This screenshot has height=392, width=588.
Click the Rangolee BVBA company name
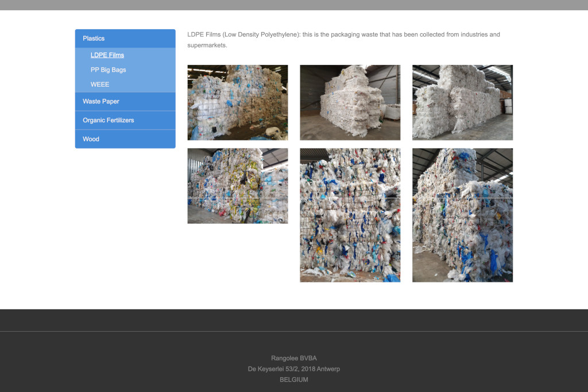pos(293,358)
